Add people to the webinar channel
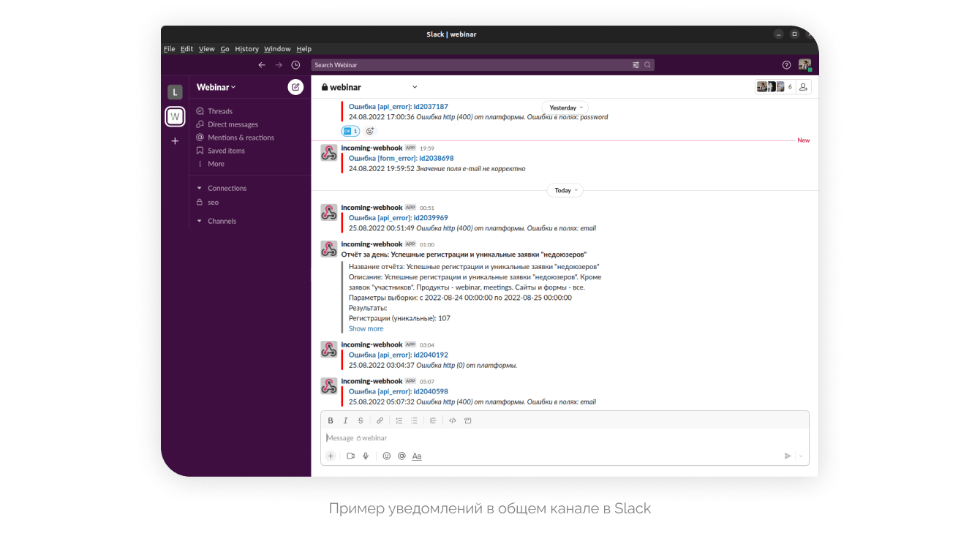 (x=803, y=87)
